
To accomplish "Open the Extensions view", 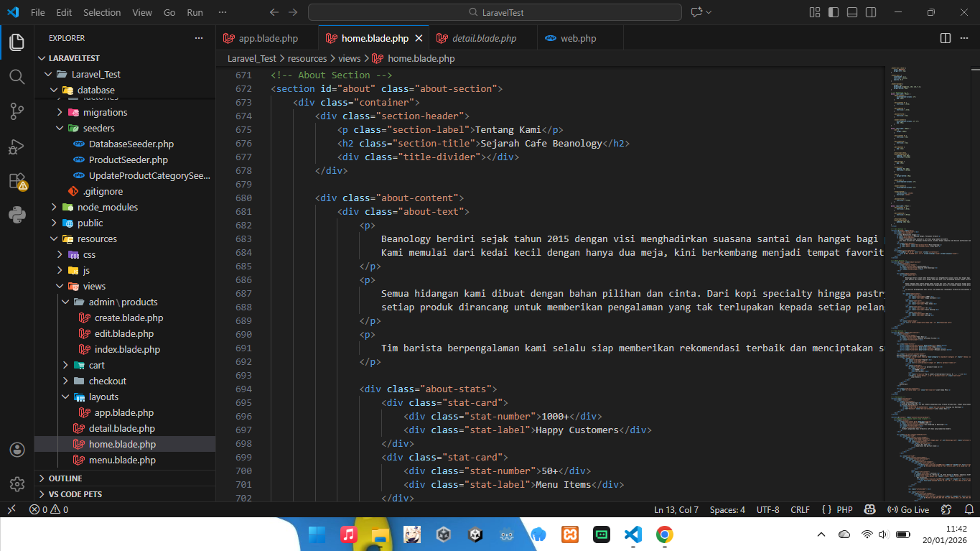I will (17, 180).
